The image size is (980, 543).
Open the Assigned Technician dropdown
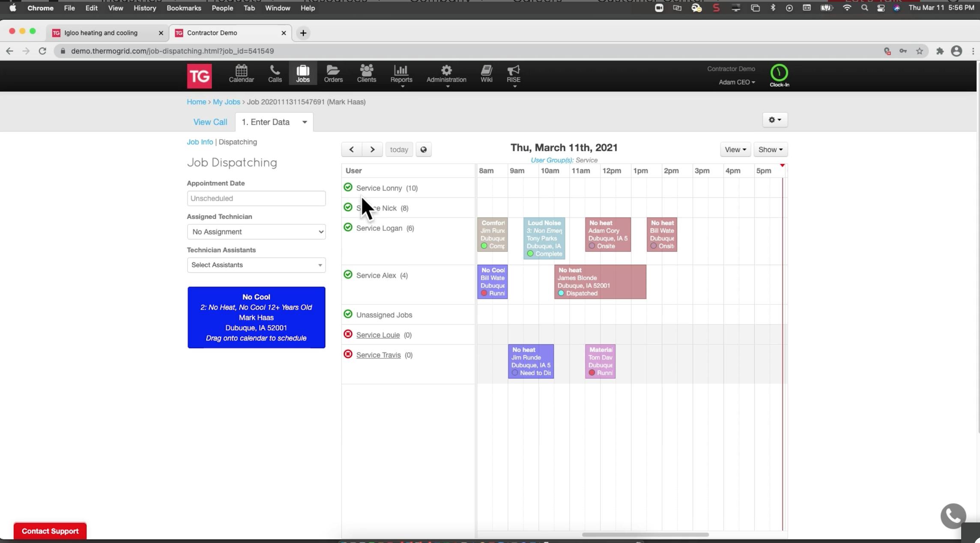pyautogui.click(x=256, y=232)
